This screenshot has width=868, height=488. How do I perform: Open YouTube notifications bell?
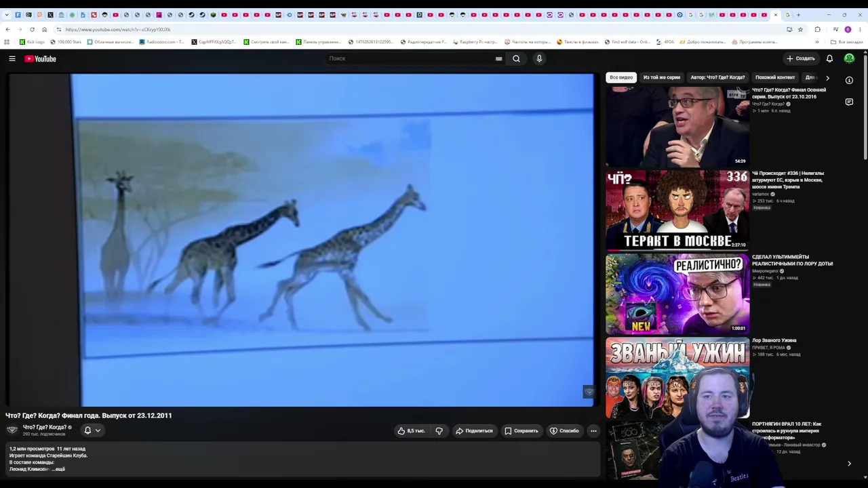pos(829,59)
